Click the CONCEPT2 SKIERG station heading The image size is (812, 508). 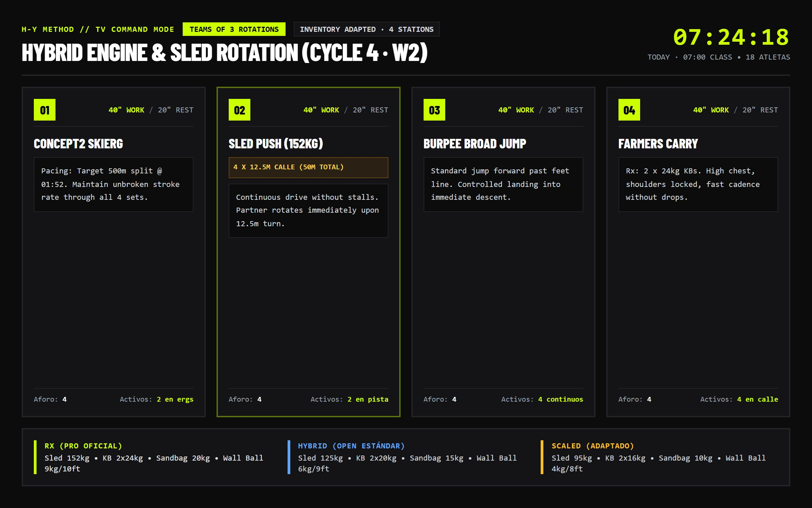78,144
